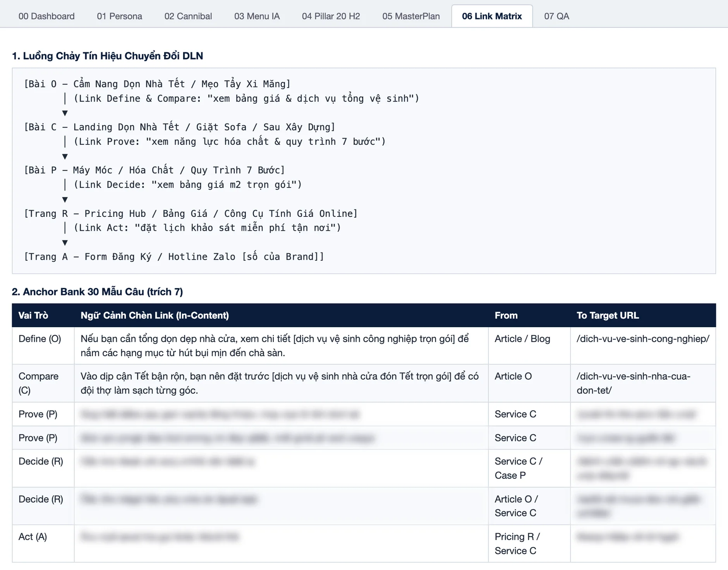Click 'Article O / Service C' From cell
The height and width of the screenshot is (570, 728).
(529, 506)
